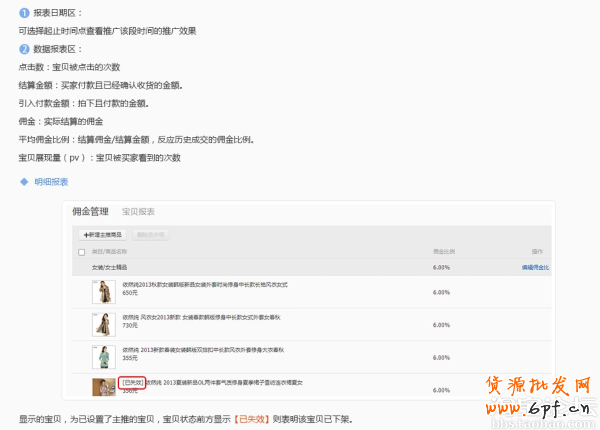Click the number 1 circle icon for 报表日期区

[x=24, y=14]
